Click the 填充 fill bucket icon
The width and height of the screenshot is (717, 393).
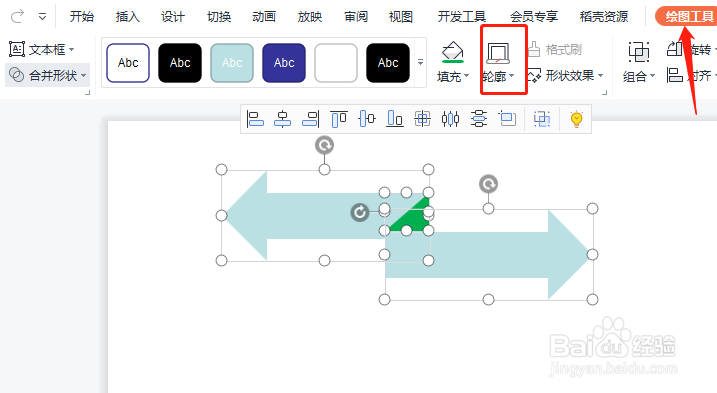coord(453,52)
